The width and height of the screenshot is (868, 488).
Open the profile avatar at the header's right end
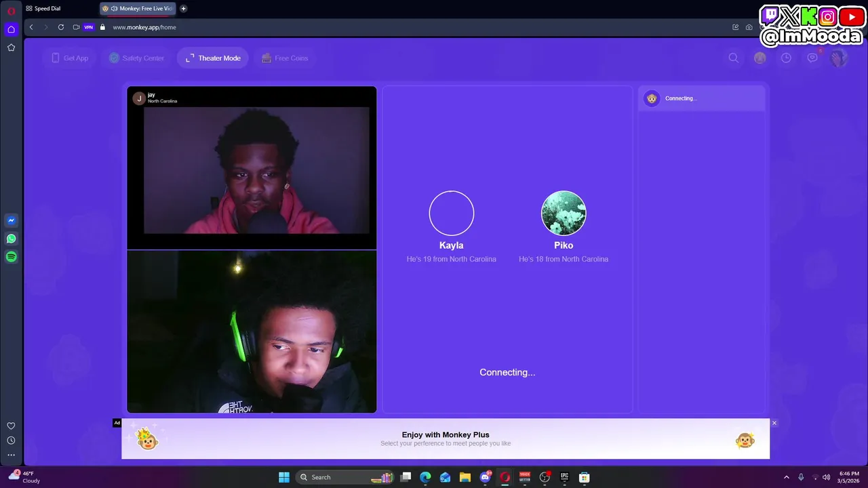point(839,58)
